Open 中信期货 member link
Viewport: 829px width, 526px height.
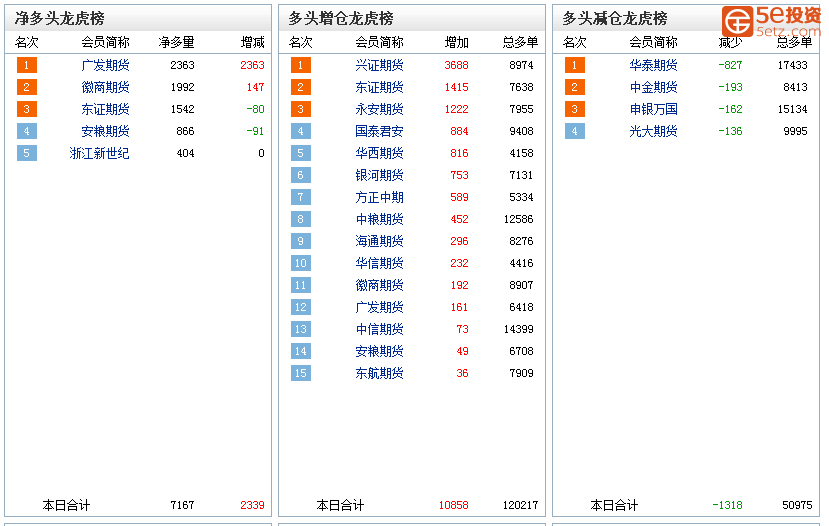tap(379, 329)
